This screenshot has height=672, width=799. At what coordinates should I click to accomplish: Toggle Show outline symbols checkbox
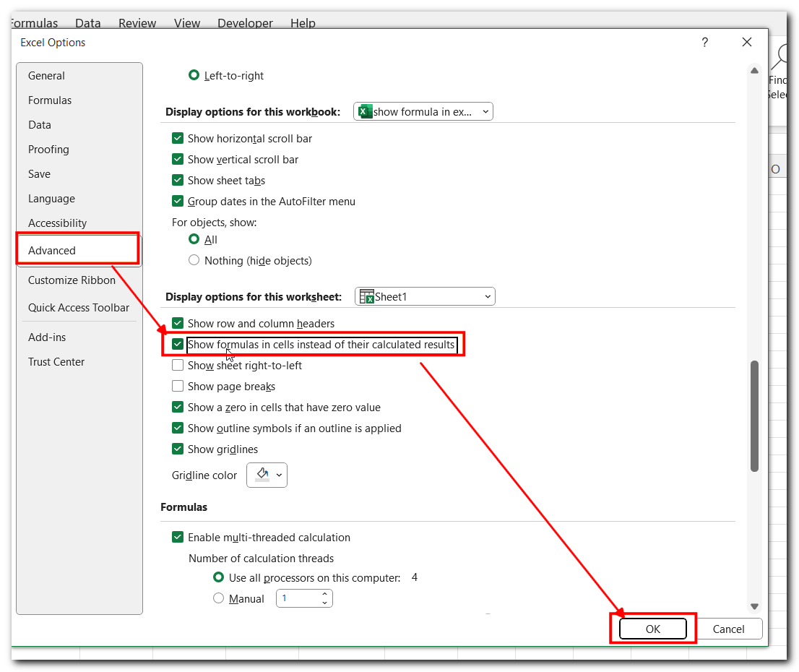177,428
